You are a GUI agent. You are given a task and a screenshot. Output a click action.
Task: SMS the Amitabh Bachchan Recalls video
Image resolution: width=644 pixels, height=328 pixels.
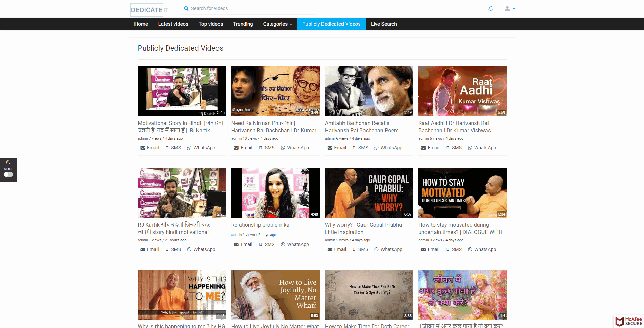360,148
